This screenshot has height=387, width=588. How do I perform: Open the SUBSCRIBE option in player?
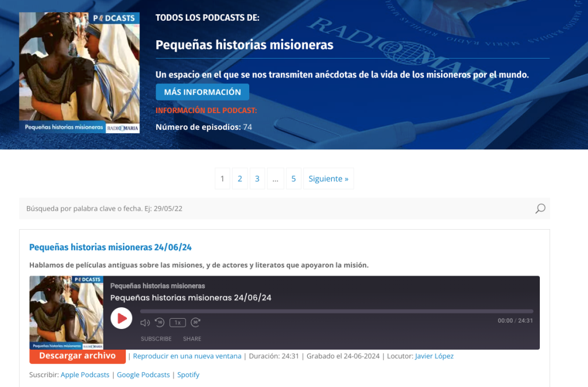[x=156, y=339]
